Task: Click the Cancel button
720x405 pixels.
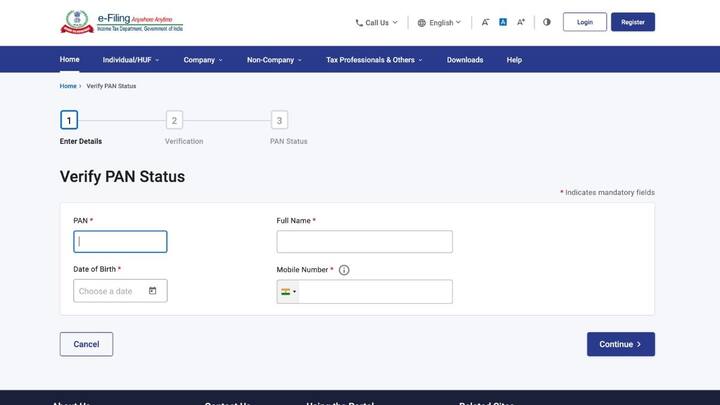Action: pyautogui.click(x=86, y=344)
